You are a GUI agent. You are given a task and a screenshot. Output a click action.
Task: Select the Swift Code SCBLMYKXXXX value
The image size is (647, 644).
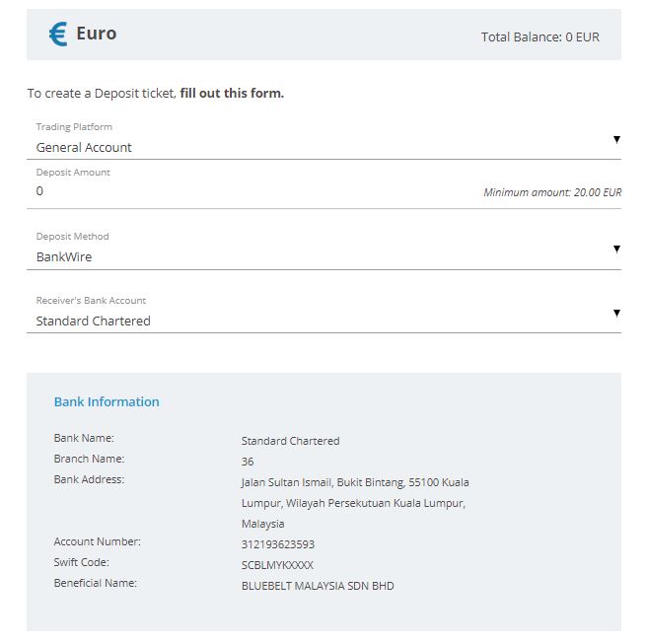click(x=277, y=565)
